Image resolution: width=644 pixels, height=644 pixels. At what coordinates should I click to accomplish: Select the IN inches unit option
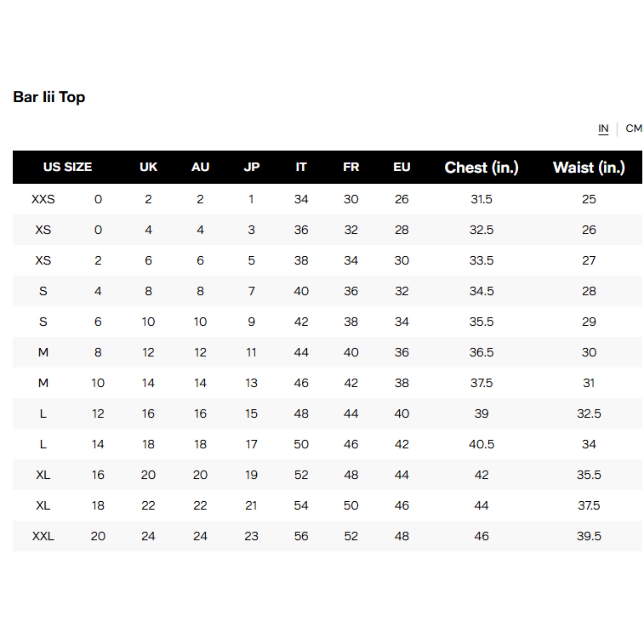[603, 128]
